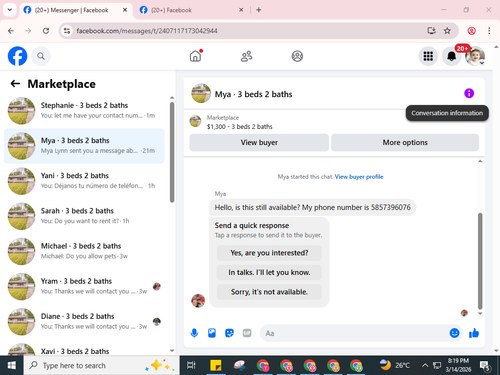
Task: Open the emoji picker in message box
Action: click(x=454, y=333)
